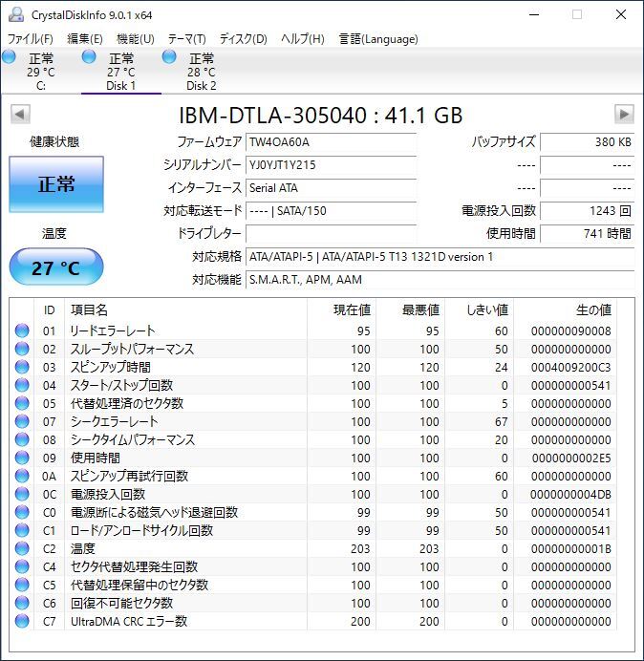
Task: Minimize the CrystalDiskInfo window
Action: pyautogui.click(x=534, y=14)
